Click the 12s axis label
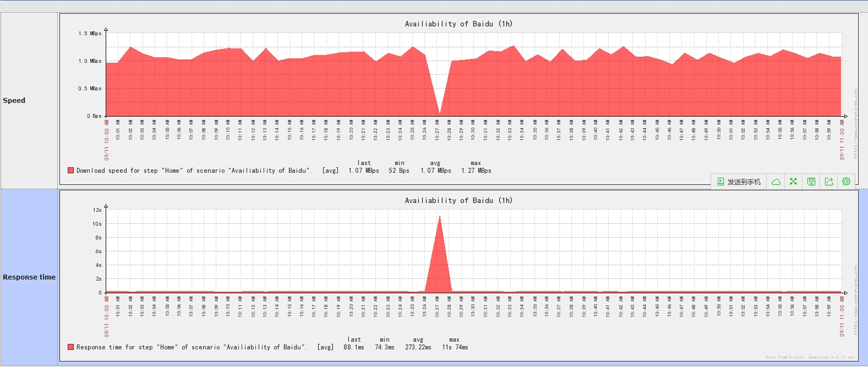The width and height of the screenshot is (868, 367). [x=97, y=210]
